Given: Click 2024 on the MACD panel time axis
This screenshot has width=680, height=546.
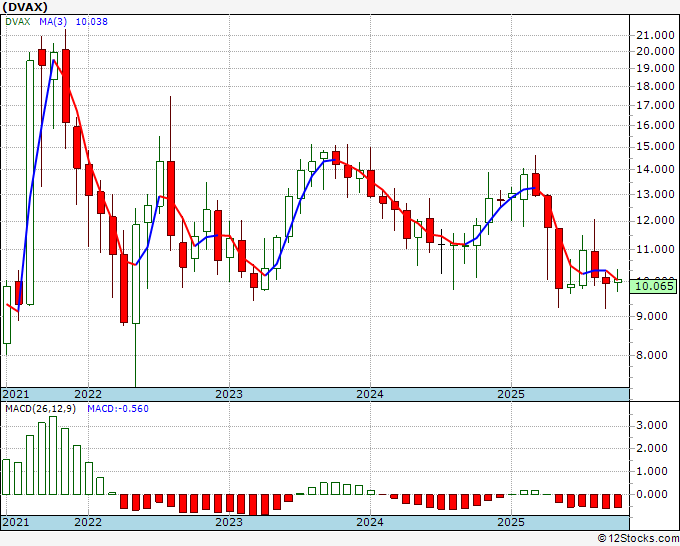Looking at the screenshot, I should (370, 522).
